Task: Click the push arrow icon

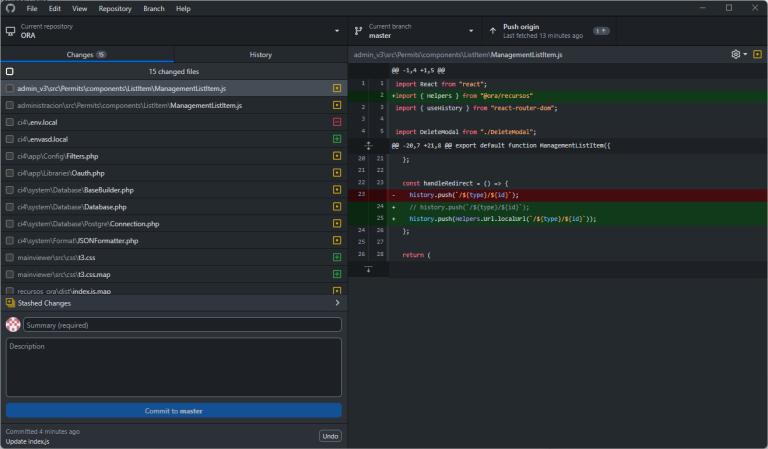Action: tap(493, 31)
